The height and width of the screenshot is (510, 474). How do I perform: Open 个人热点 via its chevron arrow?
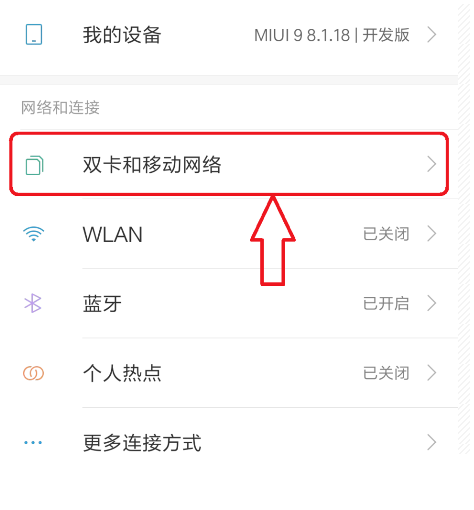pos(432,373)
